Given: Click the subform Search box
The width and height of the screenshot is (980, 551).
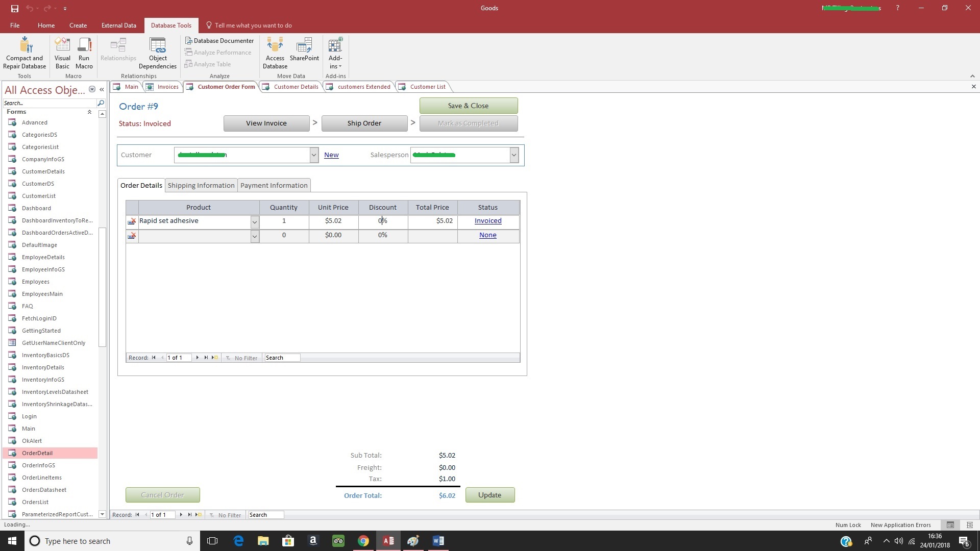Looking at the screenshot, I should [x=282, y=358].
